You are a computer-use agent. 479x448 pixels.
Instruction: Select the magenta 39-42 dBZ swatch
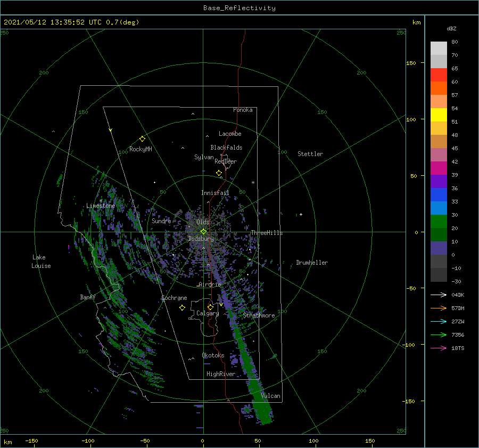[439, 168]
